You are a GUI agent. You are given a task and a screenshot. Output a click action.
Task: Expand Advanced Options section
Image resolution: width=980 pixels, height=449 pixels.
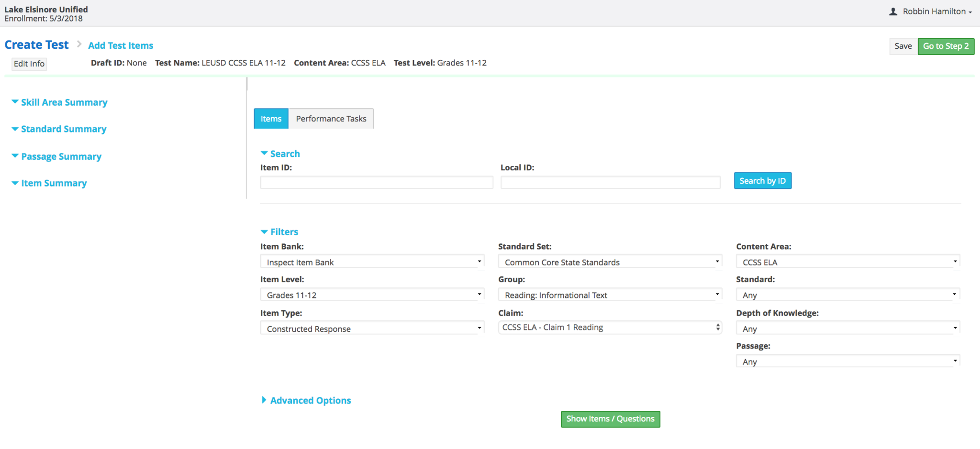306,400
